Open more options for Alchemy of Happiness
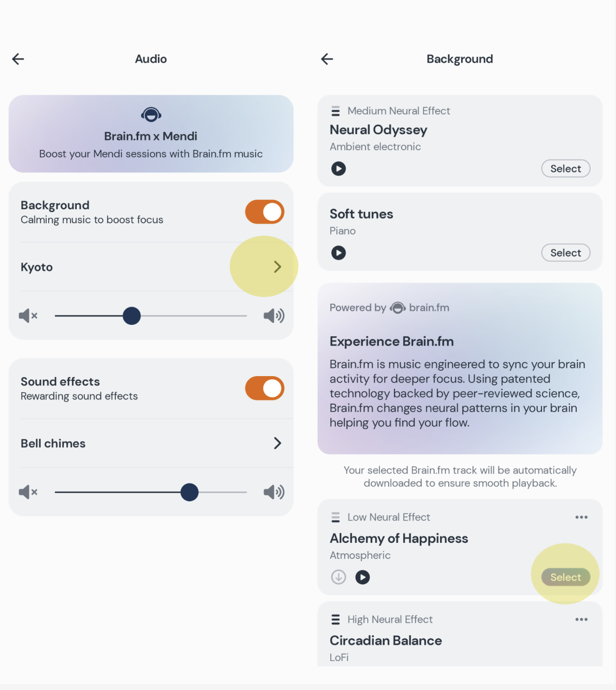 click(x=581, y=517)
